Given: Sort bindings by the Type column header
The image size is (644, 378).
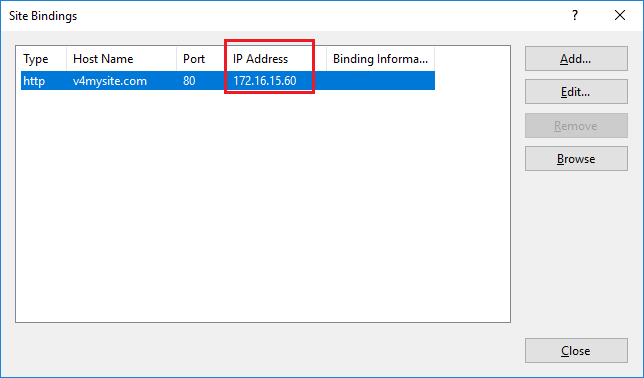Looking at the screenshot, I should tap(43, 59).
